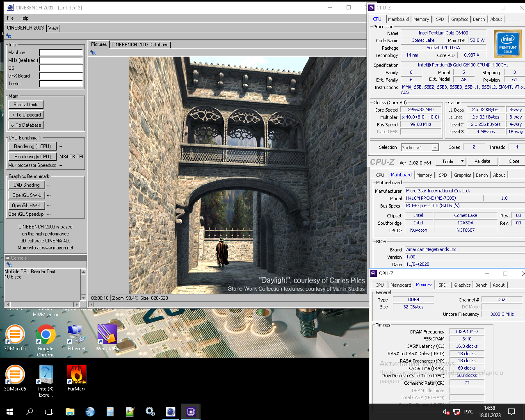
Task: Start the C4D Shading test
Action: click(x=26, y=185)
